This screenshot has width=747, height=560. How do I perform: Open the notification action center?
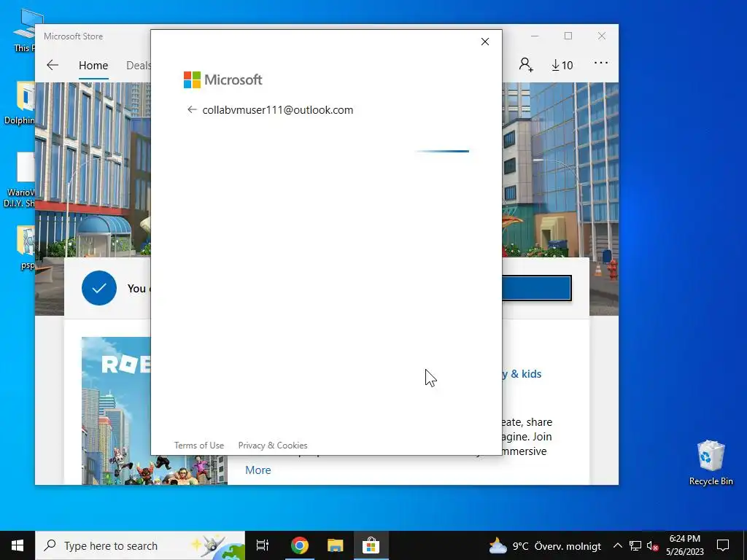point(723,545)
